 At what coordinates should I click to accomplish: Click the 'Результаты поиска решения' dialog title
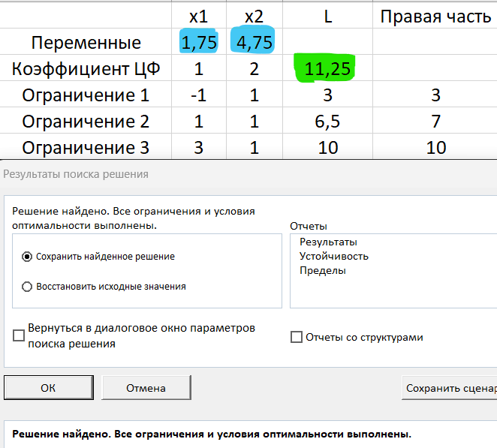point(76,174)
